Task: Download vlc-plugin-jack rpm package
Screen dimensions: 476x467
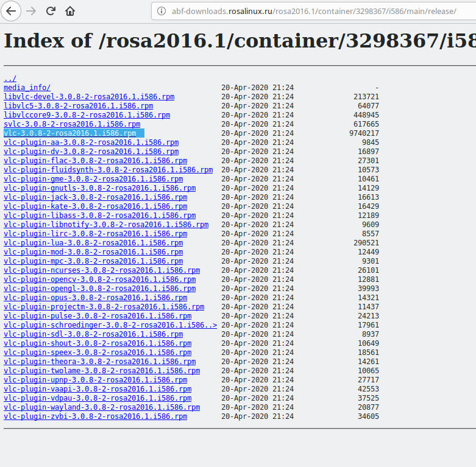Action: pyautogui.click(x=95, y=197)
